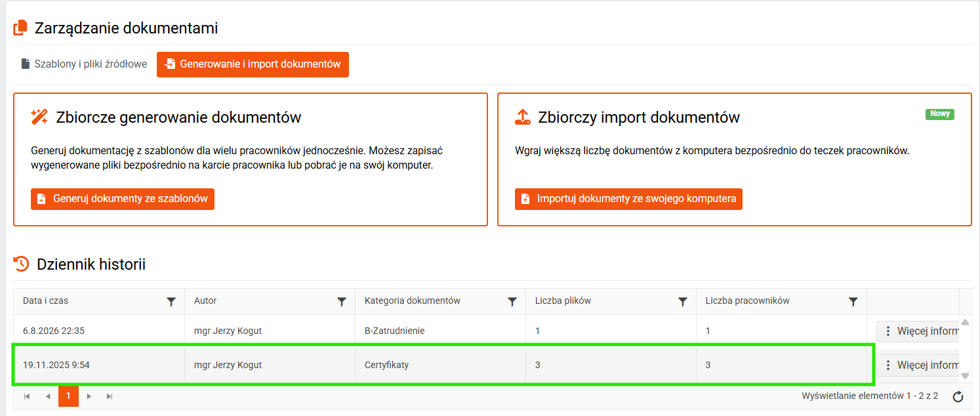The width and height of the screenshot is (980, 416).
Task: Click the table scrollbar down arrow
Action: 965,376
